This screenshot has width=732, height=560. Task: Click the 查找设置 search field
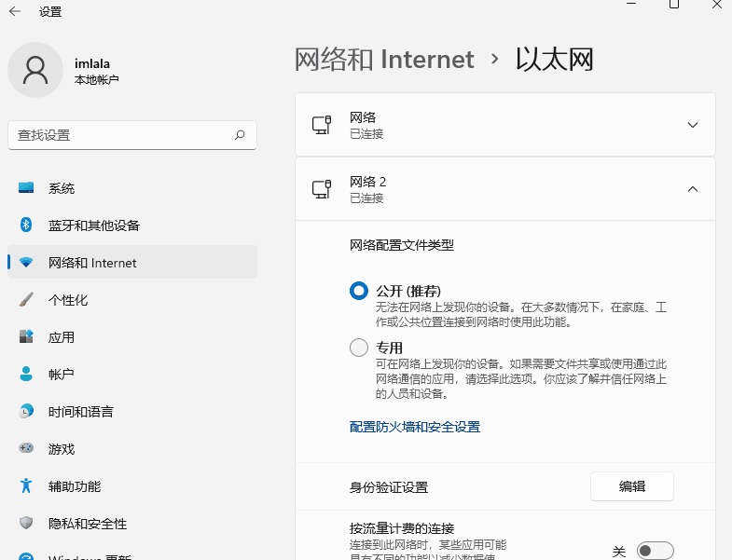(x=132, y=135)
